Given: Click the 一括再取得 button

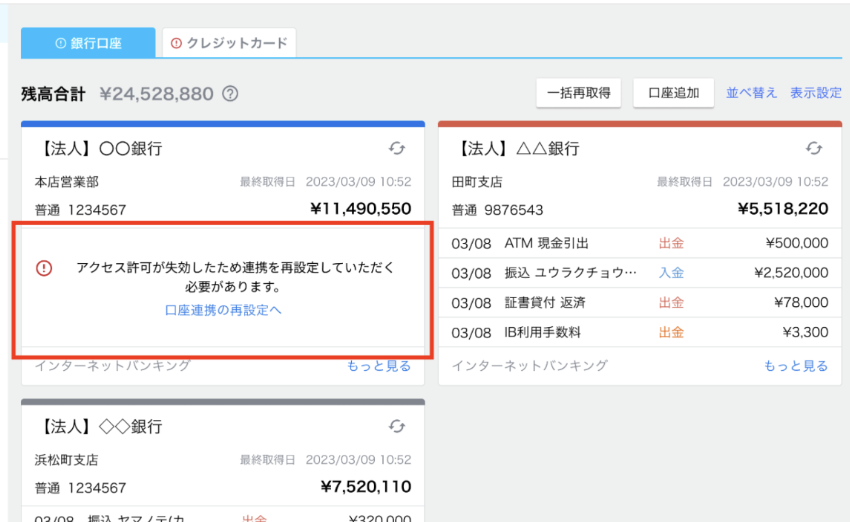Looking at the screenshot, I should pyautogui.click(x=578, y=93).
